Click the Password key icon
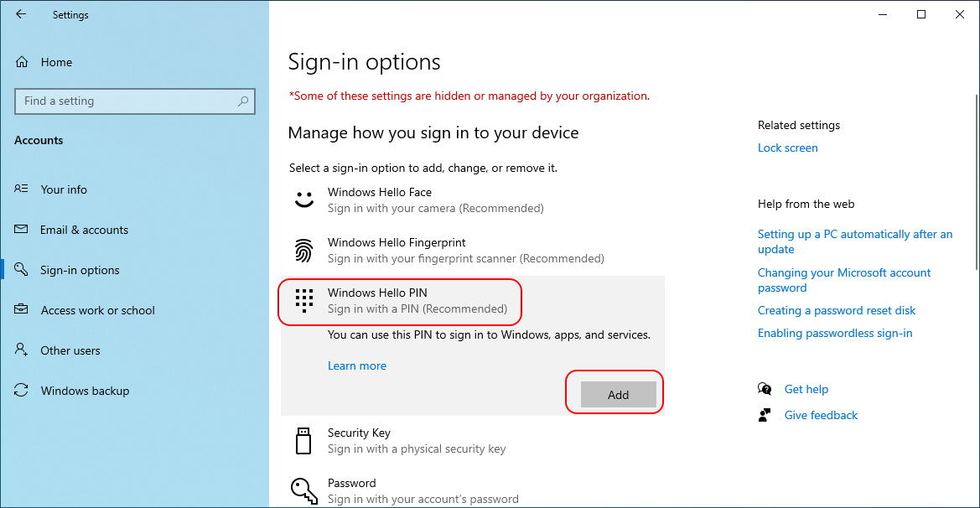Screen dimensions: 980x508 [x=303, y=490]
